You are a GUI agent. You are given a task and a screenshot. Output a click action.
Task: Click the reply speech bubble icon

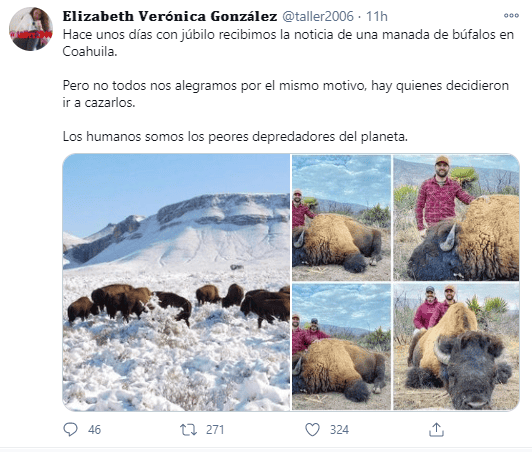(71, 430)
